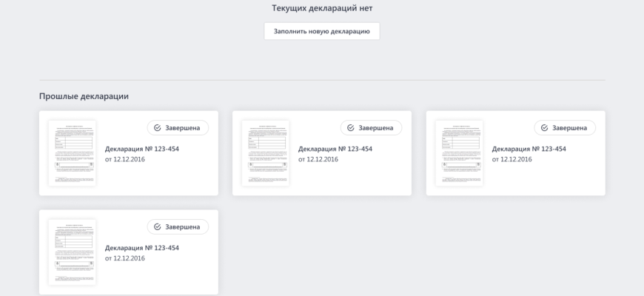Click the Завершена label on the third card

[x=570, y=128]
